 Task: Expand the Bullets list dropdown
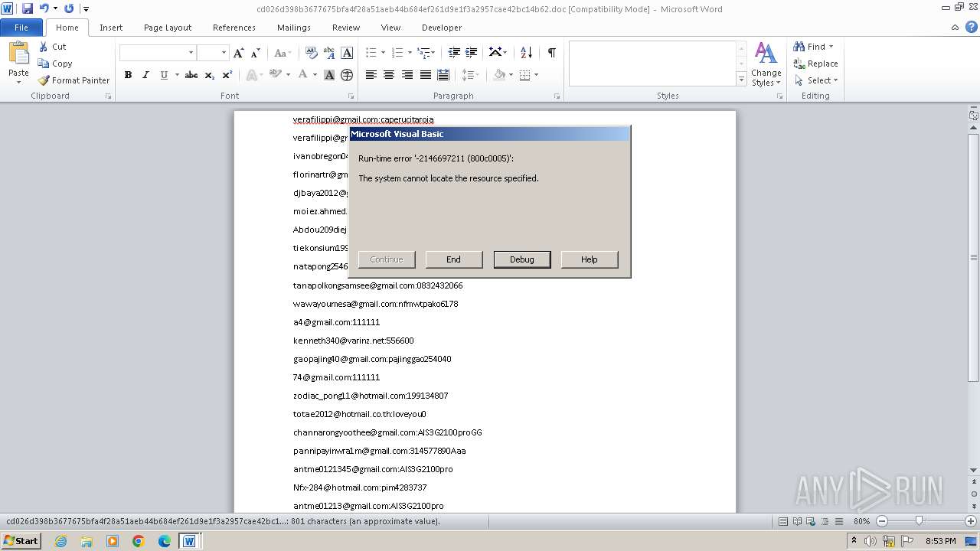tap(383, 53)
